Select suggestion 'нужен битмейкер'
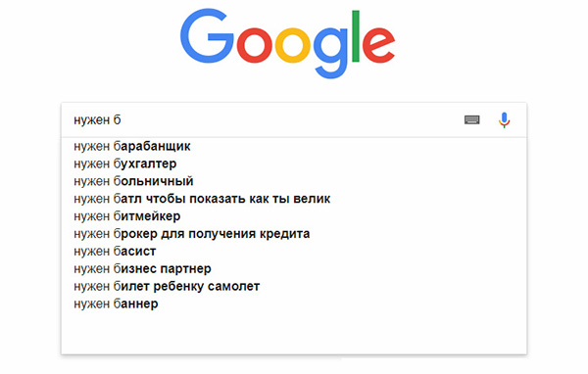The height and width of the screenshot is (374, 588). click(127, 216)
